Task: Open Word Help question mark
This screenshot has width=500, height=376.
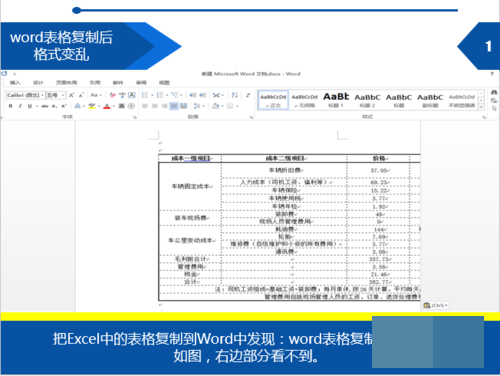Action: 492,74
